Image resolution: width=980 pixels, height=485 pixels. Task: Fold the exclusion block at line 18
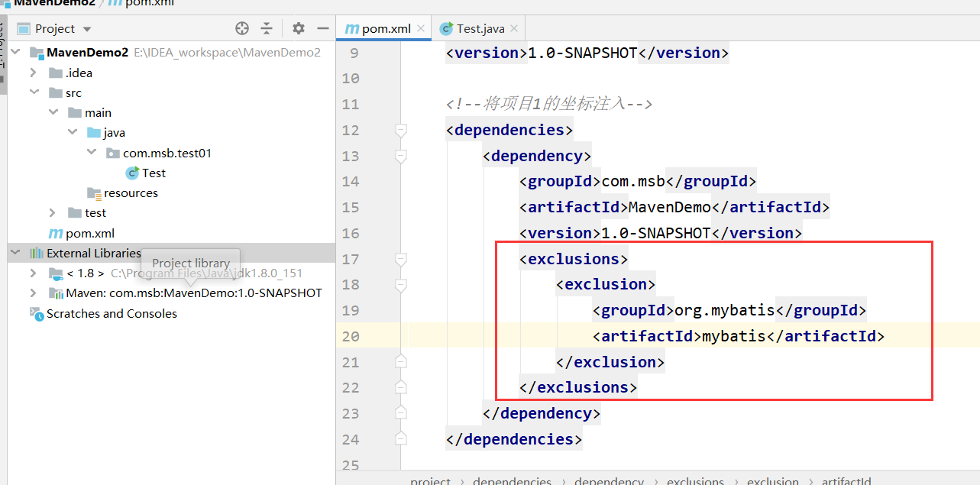pyautogui.click(x=400, y=285)
